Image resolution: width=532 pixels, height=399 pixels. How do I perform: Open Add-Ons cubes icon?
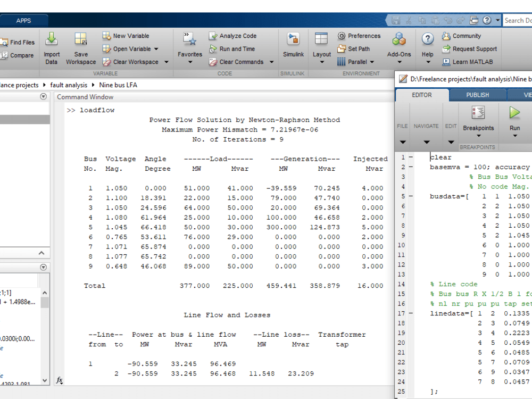399,39
